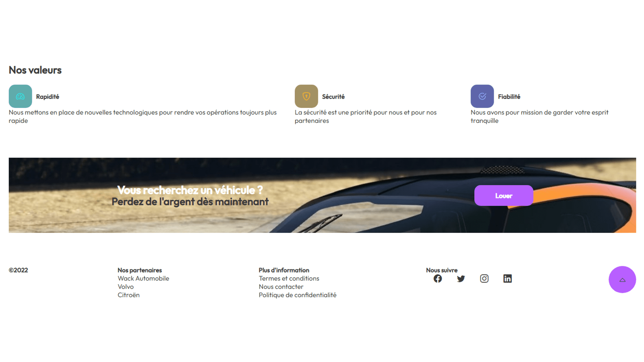Click the Nos valeurs heading
Image resolution: width=644 pixels, height=362 pixels.
click(x=35, y=70)
